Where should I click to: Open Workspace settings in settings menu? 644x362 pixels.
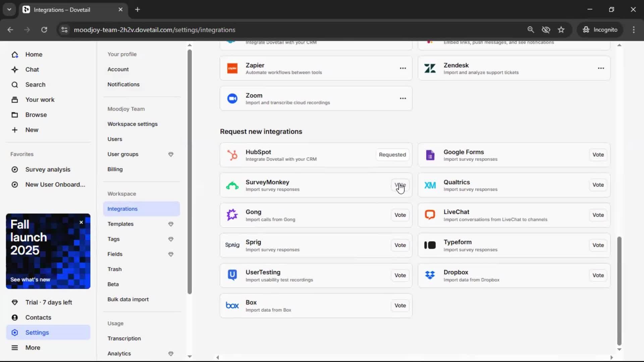click(132, 124)
